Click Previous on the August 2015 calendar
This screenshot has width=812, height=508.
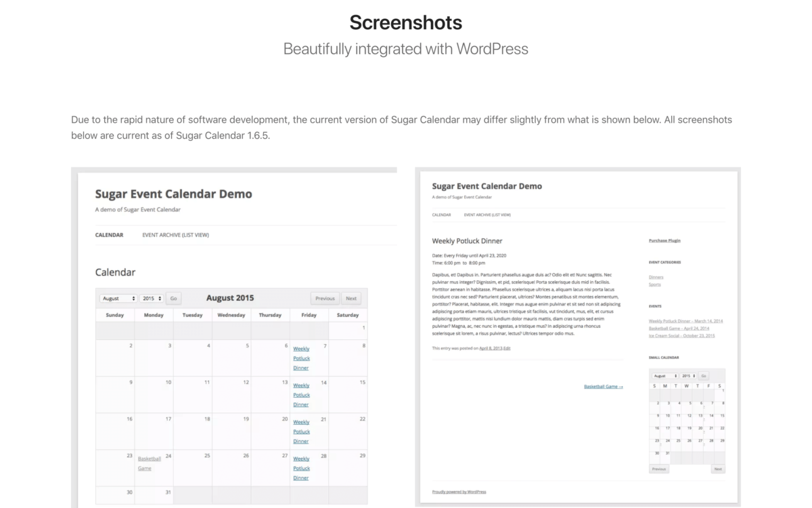point(325,298)
